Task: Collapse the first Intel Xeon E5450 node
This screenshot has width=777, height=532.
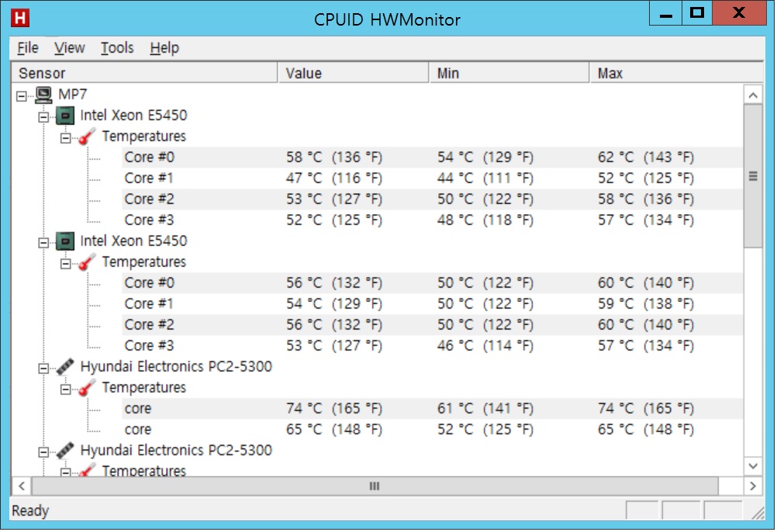Action: click(x=43, y=117)
